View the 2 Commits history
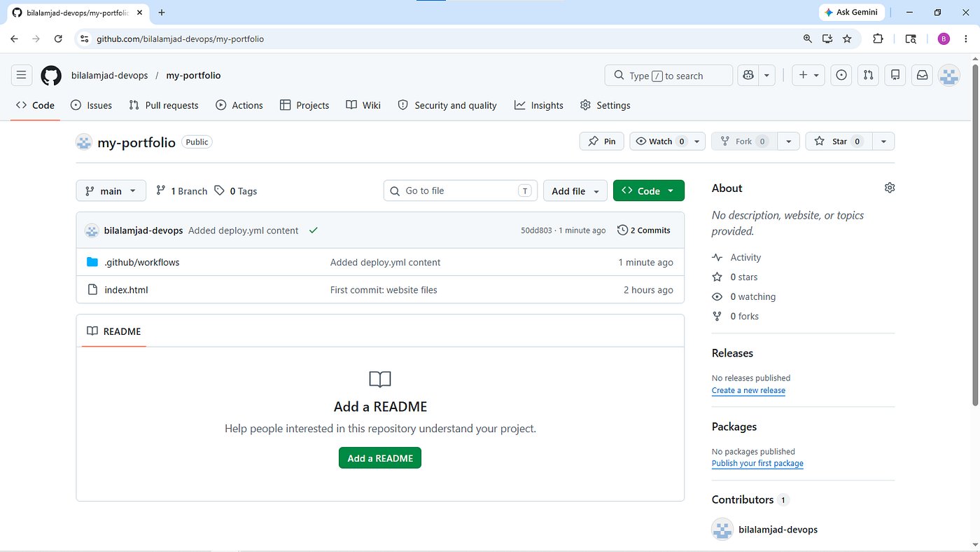 644,230
